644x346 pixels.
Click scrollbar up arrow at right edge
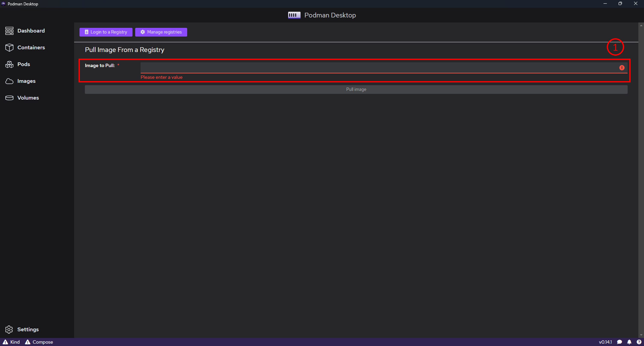[x=641, y=26]
